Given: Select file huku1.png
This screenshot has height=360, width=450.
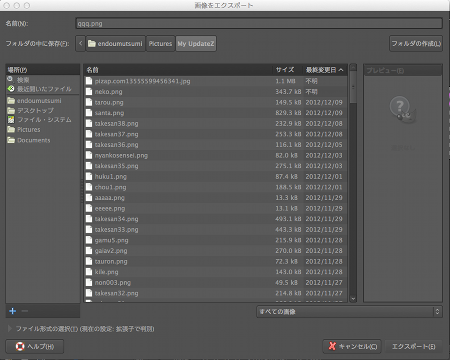Looking at the screenshot, I should [216, 176].
